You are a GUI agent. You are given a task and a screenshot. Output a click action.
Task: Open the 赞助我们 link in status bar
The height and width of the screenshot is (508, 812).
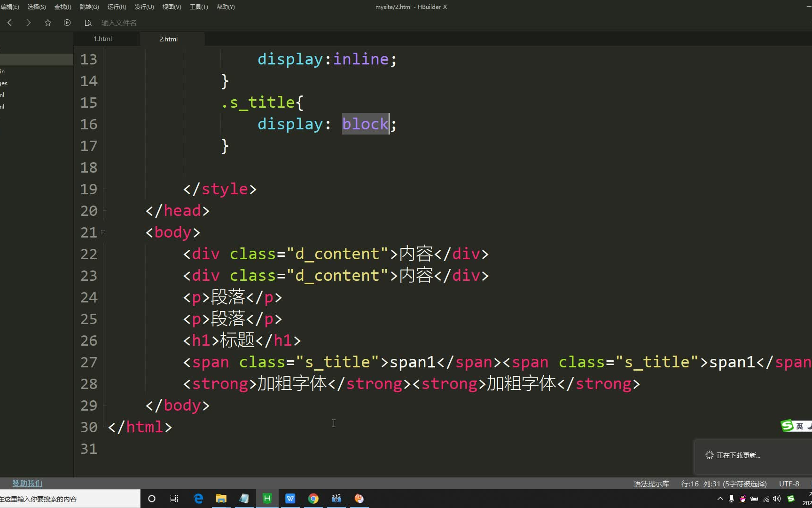(27, 484)
